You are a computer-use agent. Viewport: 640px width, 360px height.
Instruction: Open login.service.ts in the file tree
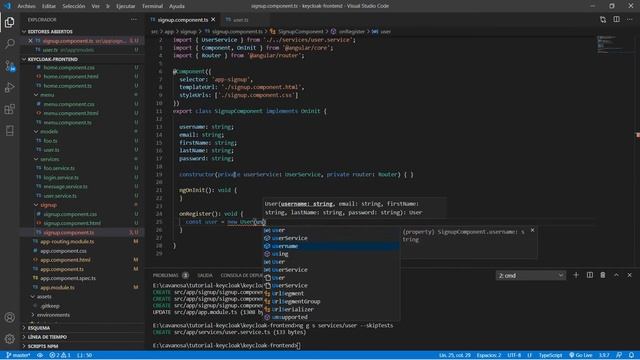[x=61, y=178]
